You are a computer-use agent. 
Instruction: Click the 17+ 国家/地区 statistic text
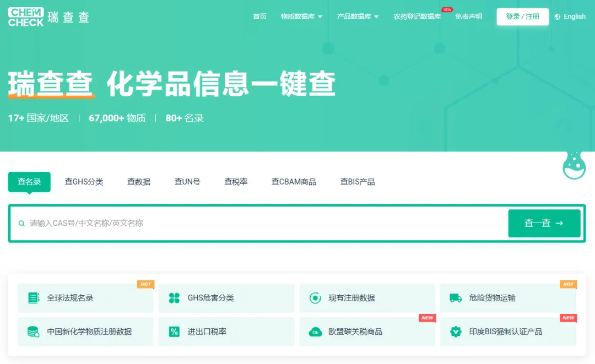coord(39,118)
